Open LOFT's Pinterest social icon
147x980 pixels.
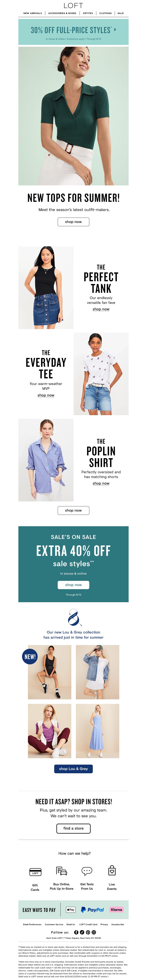[x=88, y=932]
